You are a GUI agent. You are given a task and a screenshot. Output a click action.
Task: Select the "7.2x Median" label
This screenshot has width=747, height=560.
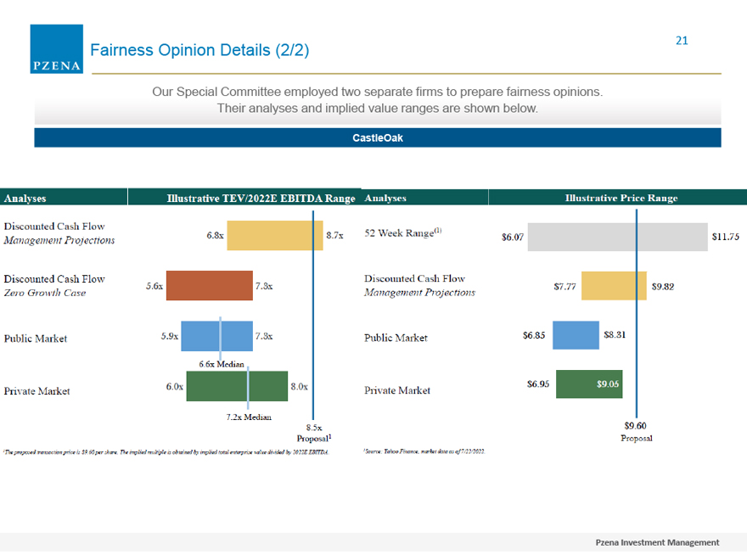pos(249,417)
